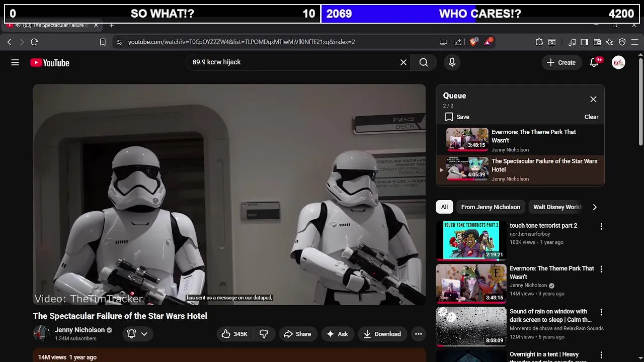Save the queue to a playlist
The height and width of the screenshot is (362, 644).
click(457, 117)
